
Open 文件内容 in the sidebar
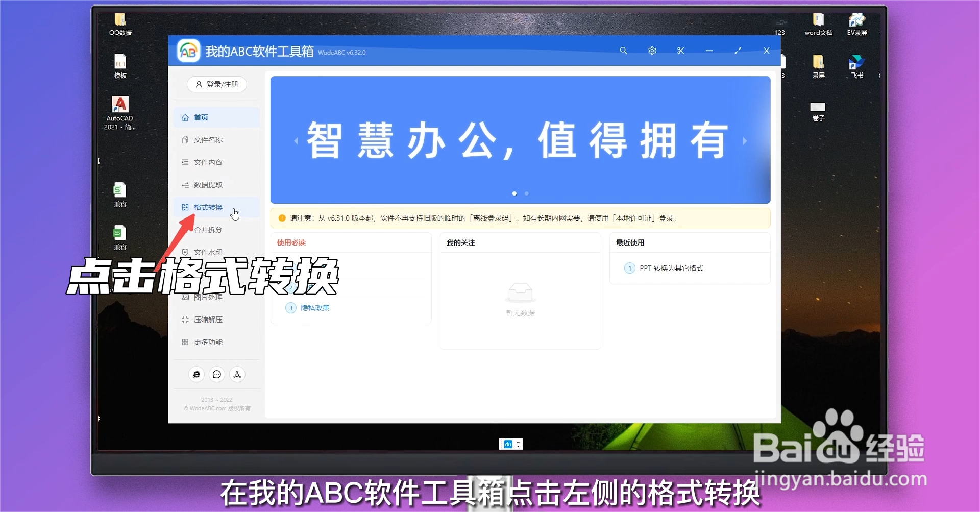tap(216, 162)
